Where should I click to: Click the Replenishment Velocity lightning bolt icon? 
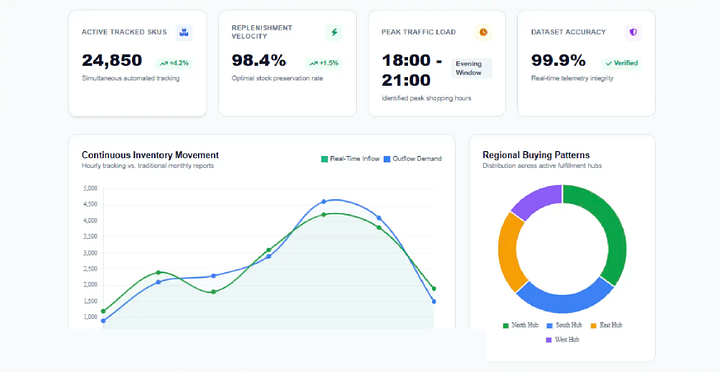pos(334,32)
